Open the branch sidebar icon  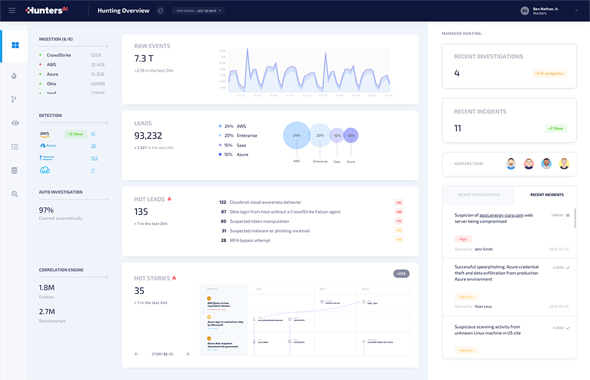(14, 99)
